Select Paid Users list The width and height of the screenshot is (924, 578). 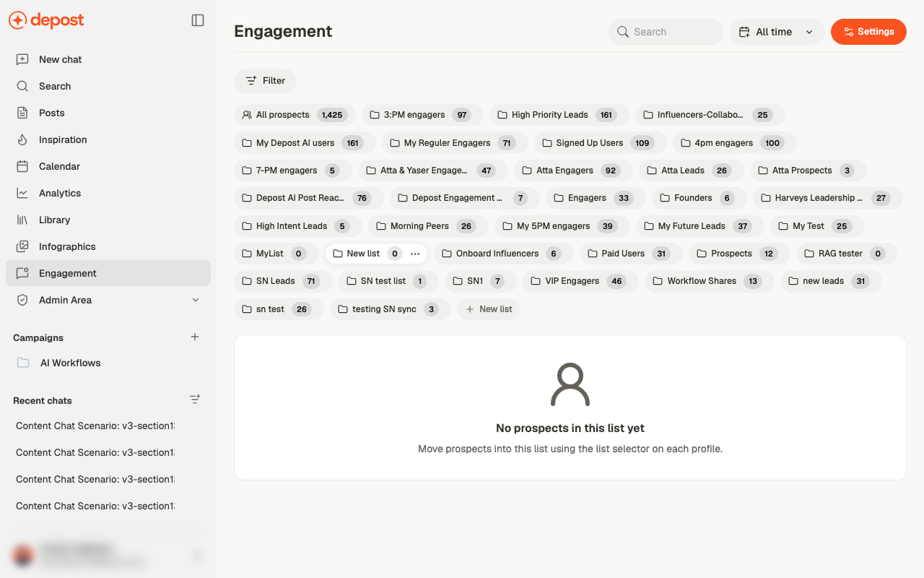tap(631, 254)
